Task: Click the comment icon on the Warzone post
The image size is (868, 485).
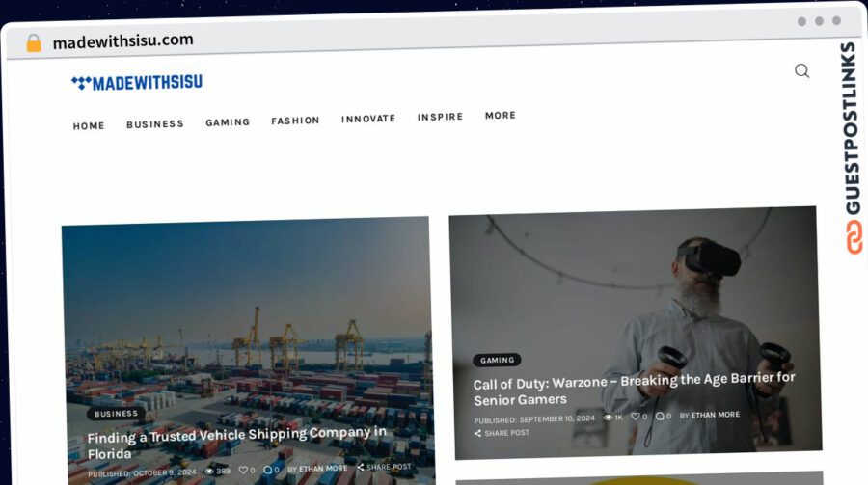Action: tap(660, 416)
